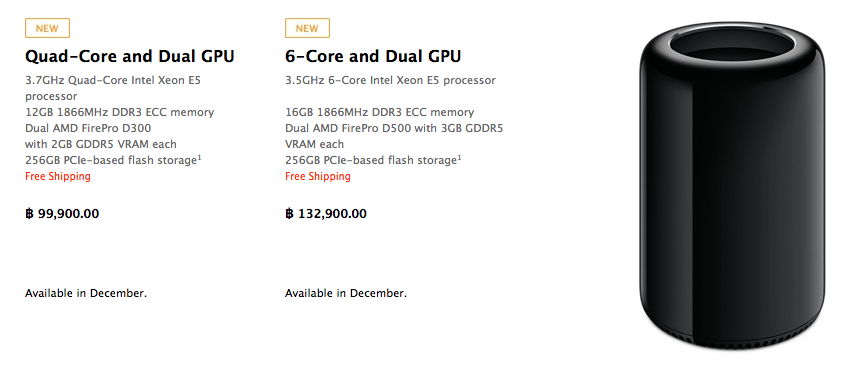This screenshot has width=857, height=367.
Task: Click the Dual AMD FirePro D300 line
Action: [x=88, y=129]
